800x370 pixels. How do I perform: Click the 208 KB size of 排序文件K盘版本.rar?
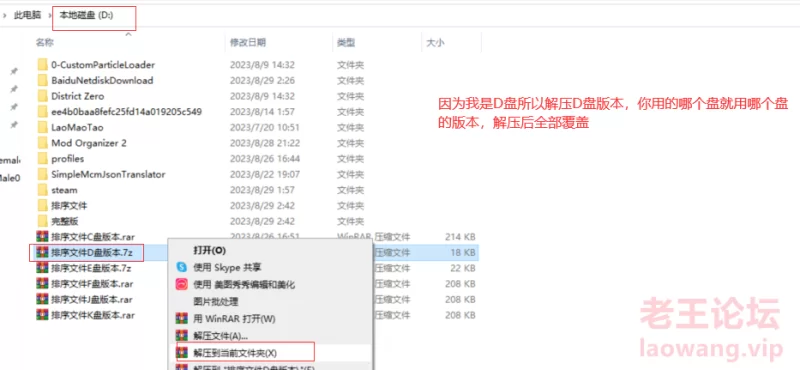tap(460, 315)
